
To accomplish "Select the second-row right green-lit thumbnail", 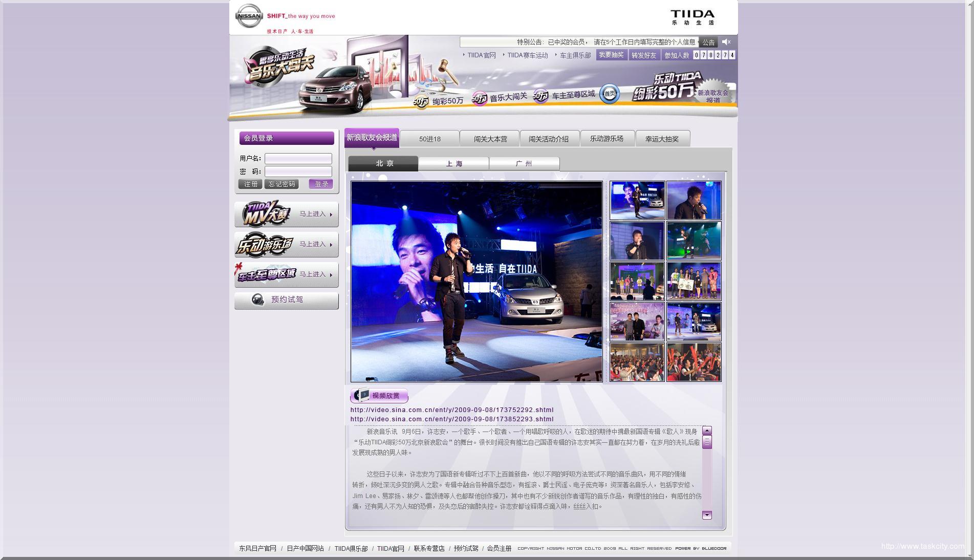I will [x=694, y=241].
